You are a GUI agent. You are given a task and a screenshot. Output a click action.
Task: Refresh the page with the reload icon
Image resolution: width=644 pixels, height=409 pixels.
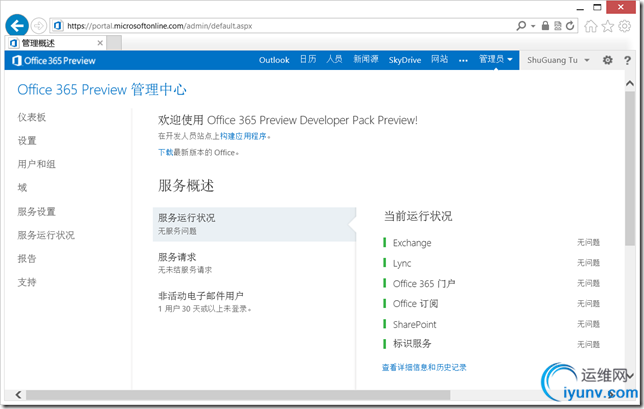pos(570,26)
